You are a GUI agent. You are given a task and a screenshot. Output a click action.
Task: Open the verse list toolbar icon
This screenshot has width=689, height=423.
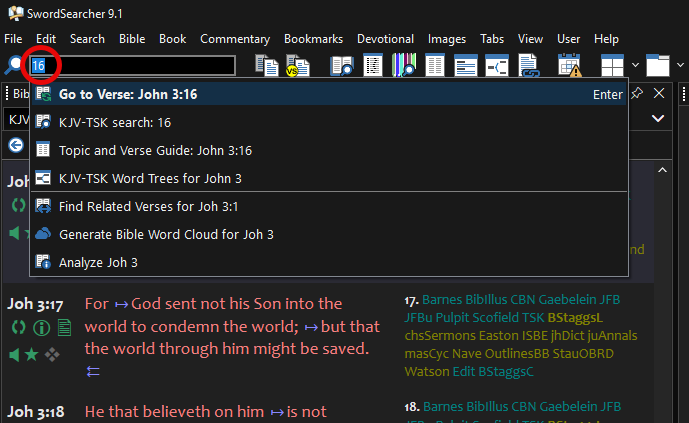[373, 65]
